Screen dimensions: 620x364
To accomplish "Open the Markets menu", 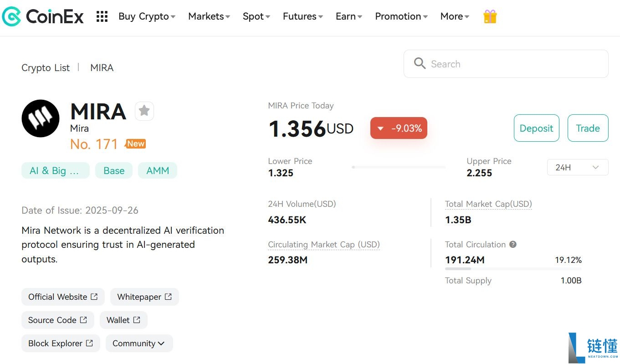I will click(x=209, y=16).
